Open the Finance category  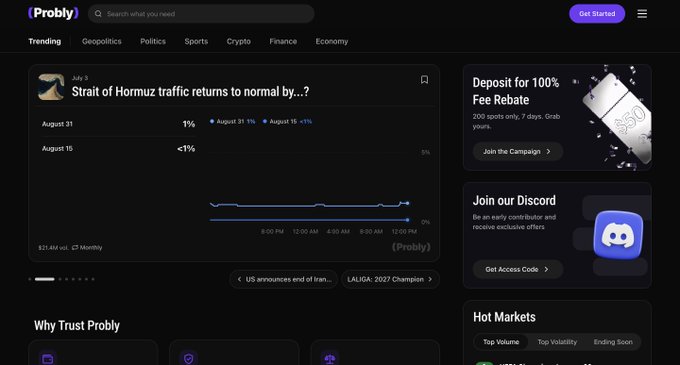[283, 41]
